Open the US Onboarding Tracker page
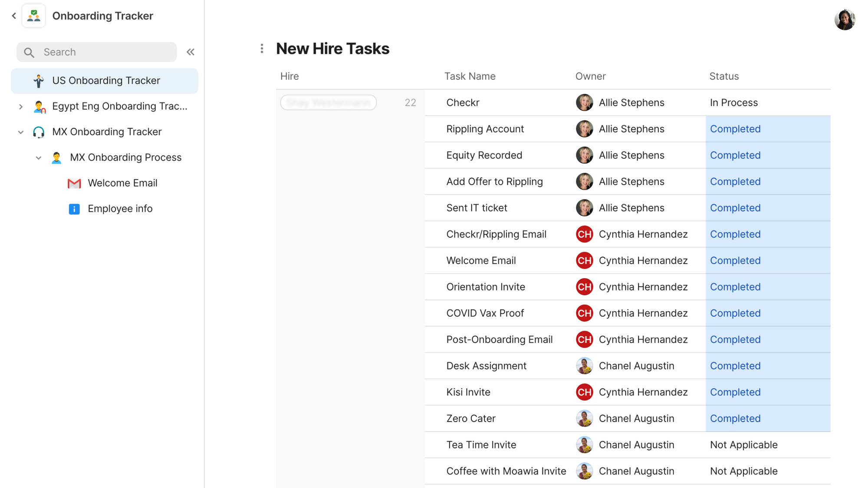This screenshot has height=488, width=868. coord(106,81)
